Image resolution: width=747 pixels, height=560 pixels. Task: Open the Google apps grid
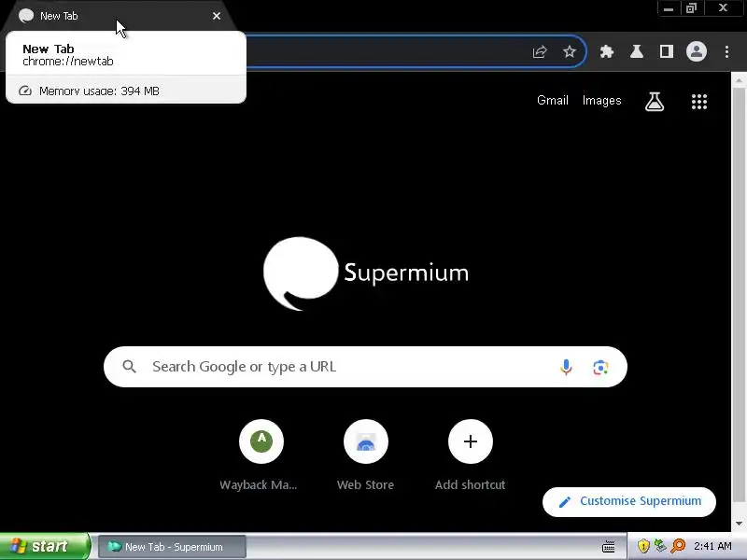pos(698,101)
